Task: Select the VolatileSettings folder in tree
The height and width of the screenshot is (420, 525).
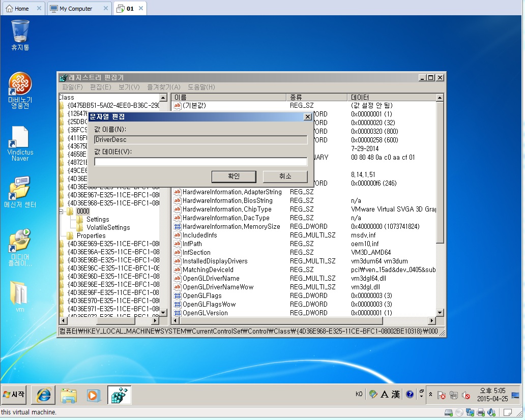Action: coord(108,228)
